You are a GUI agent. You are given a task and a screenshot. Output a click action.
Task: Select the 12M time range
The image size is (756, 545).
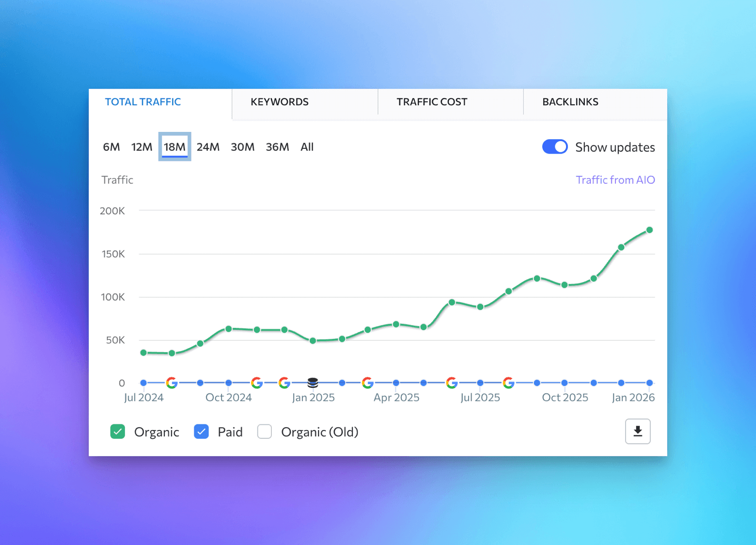tap(142, 146)
